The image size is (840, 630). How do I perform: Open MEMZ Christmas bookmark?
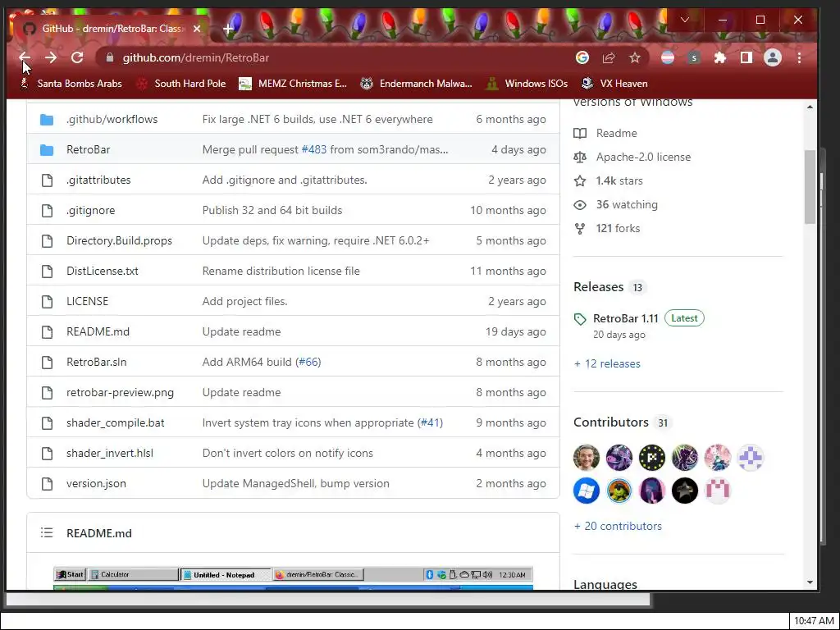click(x=294, y=84)
